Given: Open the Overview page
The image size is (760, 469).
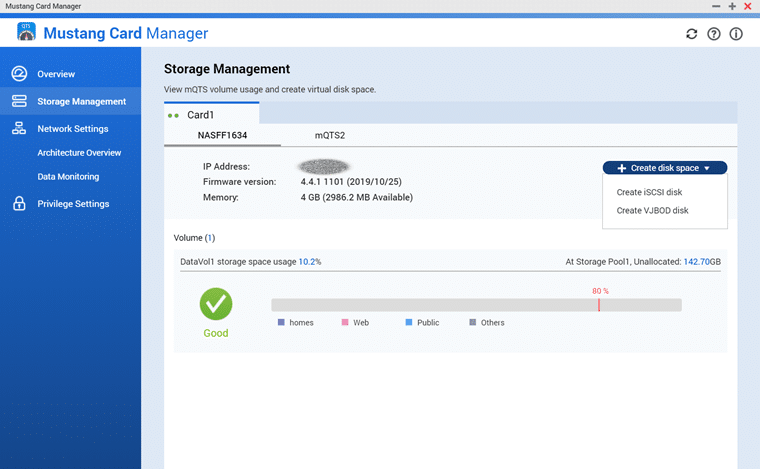Looking at the screenshot, I should 56,74.
